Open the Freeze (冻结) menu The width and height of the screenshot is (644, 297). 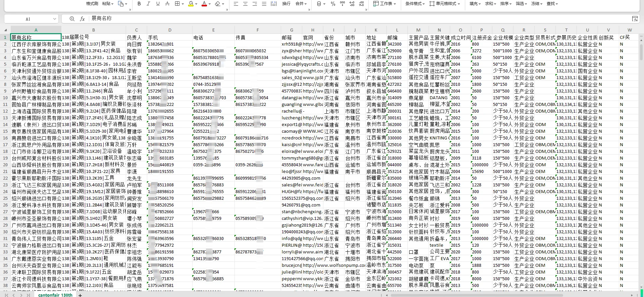click(x=537, y=4)
